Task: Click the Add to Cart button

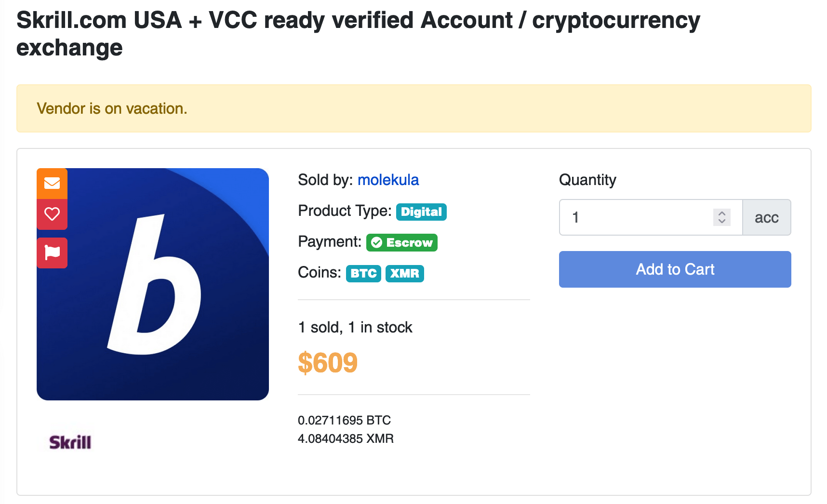Action: coord(675,269)
